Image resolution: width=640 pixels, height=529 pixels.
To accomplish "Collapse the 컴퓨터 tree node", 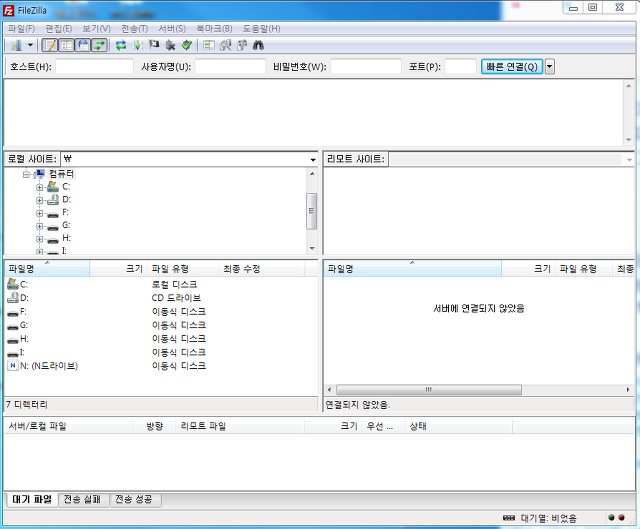I will (x=26, y=175).
